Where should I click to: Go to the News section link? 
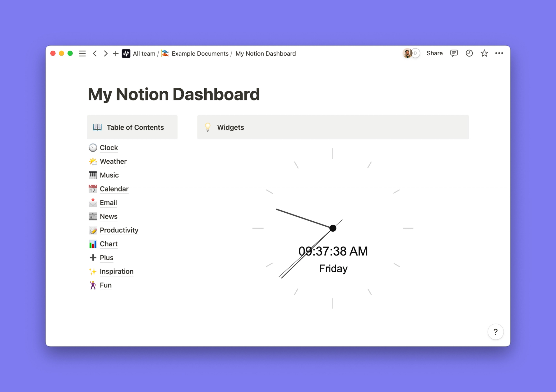coord(109,216)
